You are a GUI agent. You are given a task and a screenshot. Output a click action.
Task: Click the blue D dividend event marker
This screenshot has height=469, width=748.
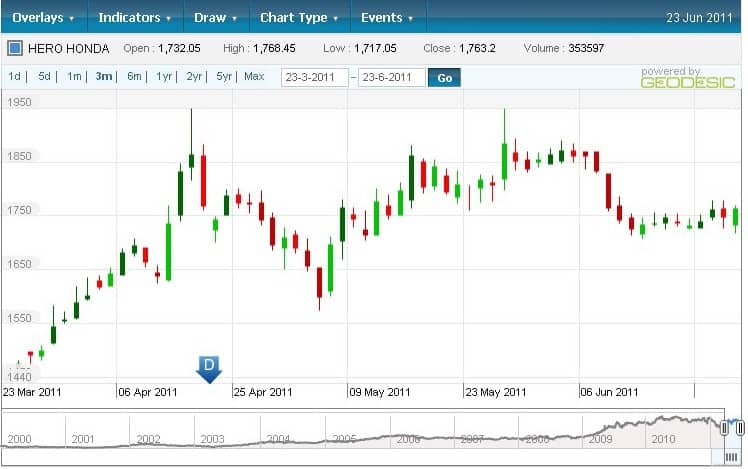pyautogui.click(x=210, y=368)
